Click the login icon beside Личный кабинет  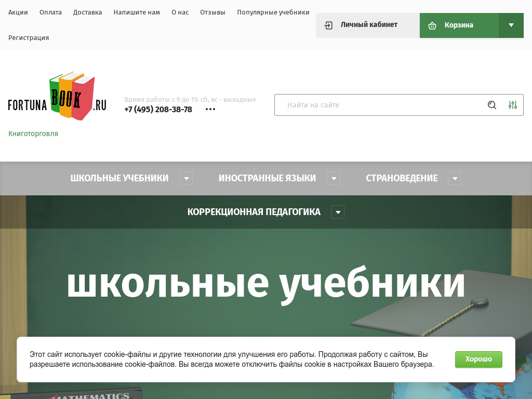coord(328,25)
